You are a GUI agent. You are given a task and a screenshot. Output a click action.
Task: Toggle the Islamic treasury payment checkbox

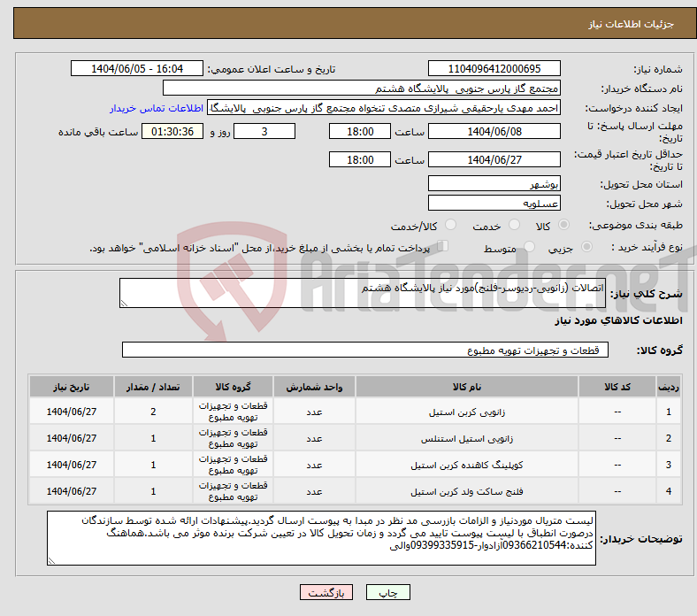[443, 248]
